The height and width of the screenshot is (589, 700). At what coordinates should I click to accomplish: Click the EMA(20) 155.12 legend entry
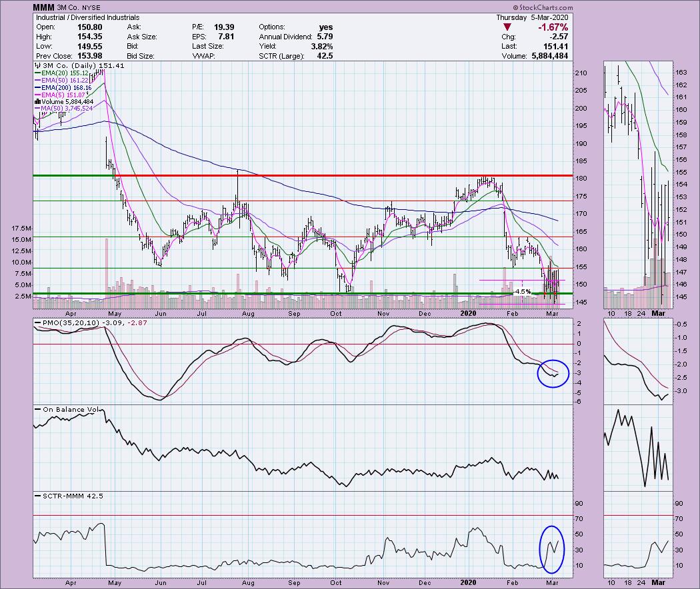(x=61, y=73)
